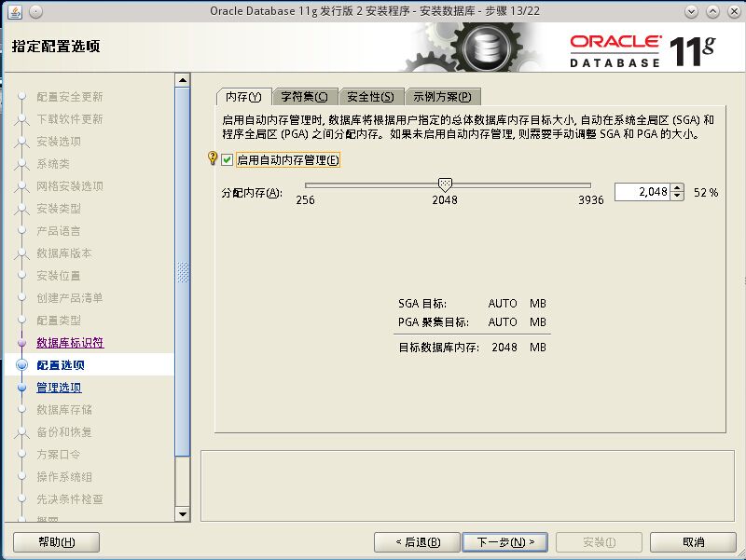Click the 下一步(N) button
Viewport: 746px width, 560px height.
[505, 542]
